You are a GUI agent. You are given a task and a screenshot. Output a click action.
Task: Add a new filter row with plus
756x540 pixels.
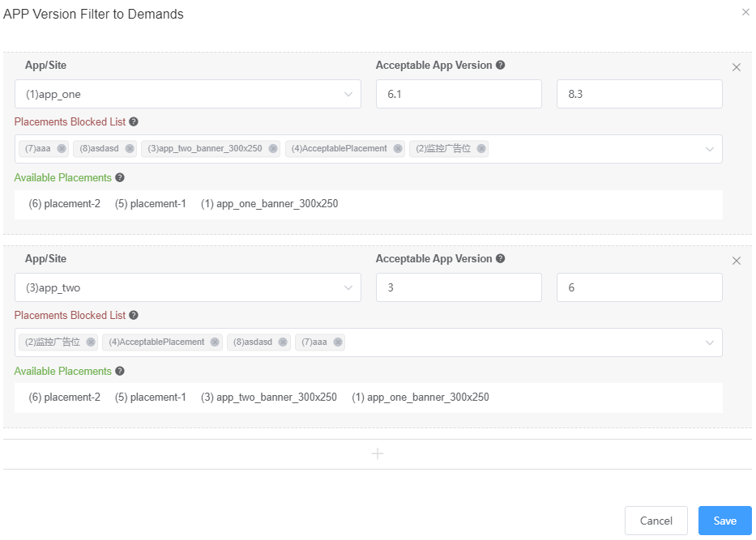coord(378,453)
